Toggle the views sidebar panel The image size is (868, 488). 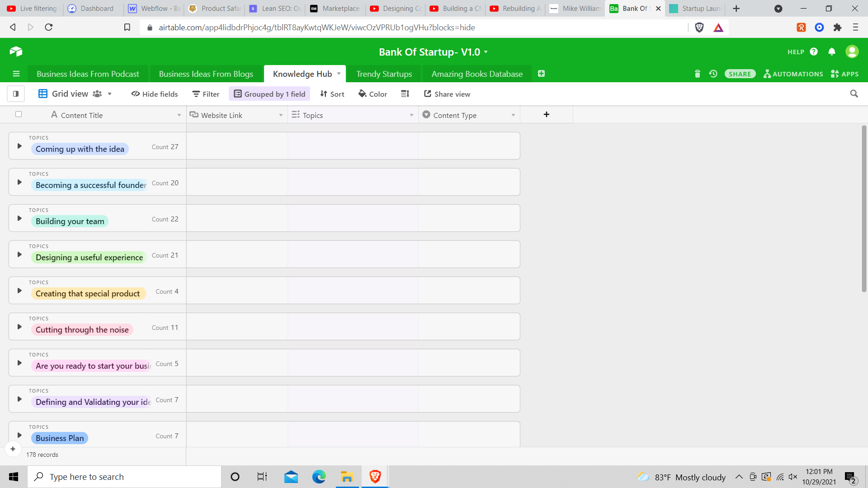click(x=16, y=94)
